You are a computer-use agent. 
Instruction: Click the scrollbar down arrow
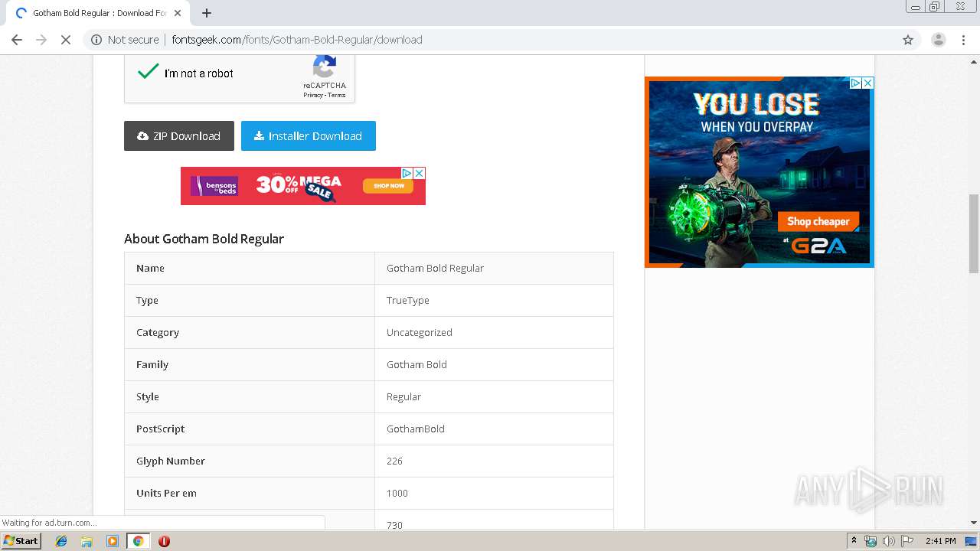point(974,523)
